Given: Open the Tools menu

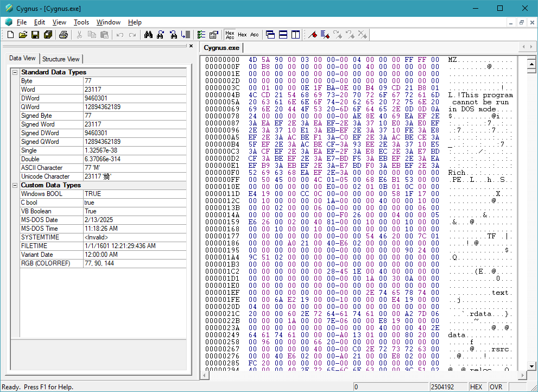Looking at the screenshot, I should [81, 22].
